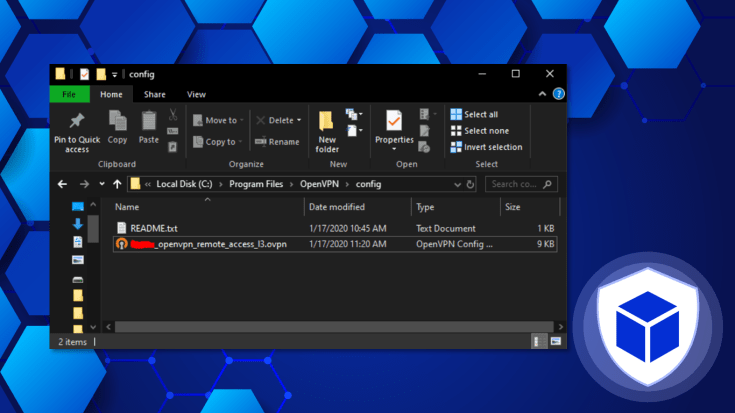Open Quick Access Toolbar customize dropdown
This screenshot has width=735, height=413.
click(x=114, y=75)
